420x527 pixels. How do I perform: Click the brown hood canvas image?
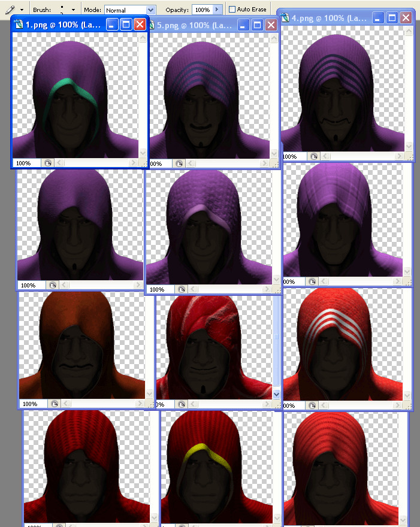pos(81,345)
